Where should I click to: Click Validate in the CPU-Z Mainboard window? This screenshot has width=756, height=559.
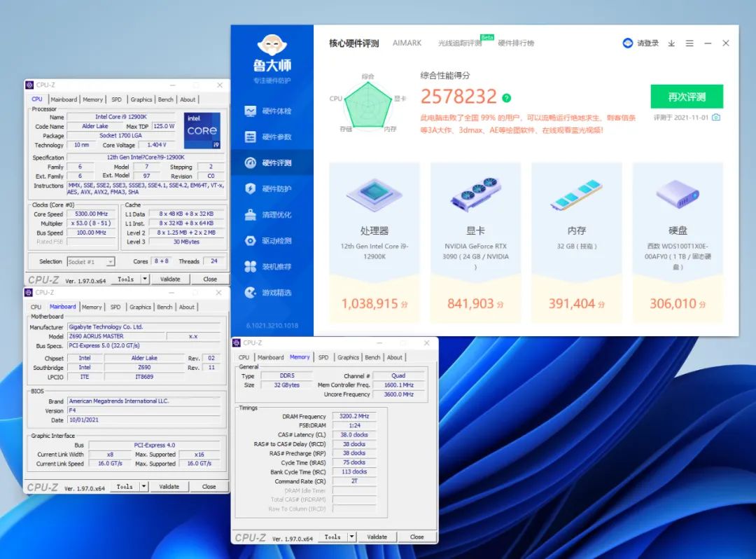169,487
